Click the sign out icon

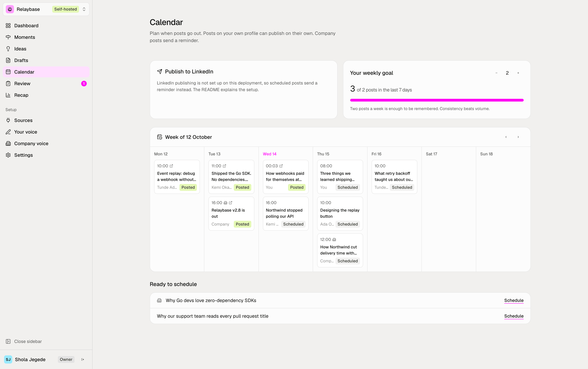pyautogui.click(x=83, y=359)
